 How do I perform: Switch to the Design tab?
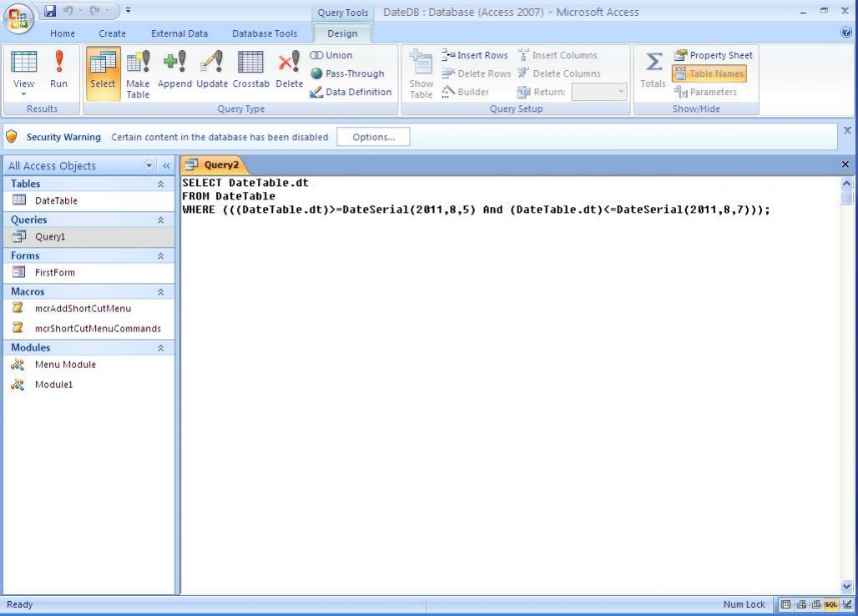342,33
